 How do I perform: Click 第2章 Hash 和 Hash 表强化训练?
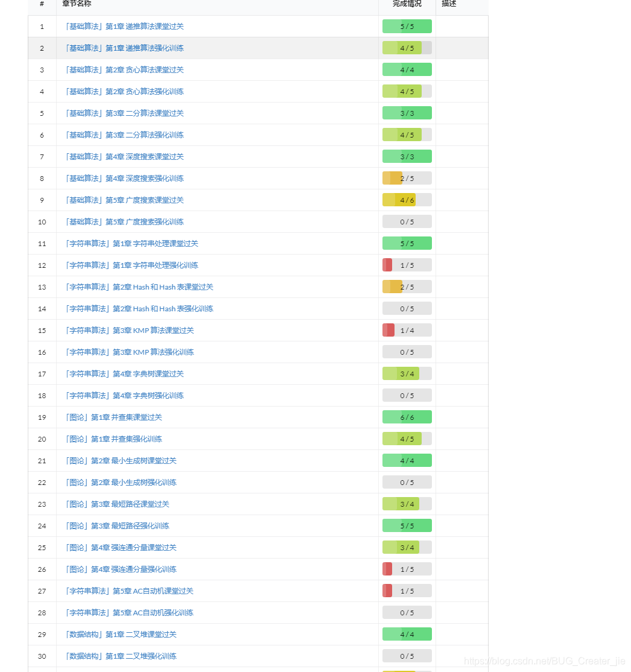(139, 309)
